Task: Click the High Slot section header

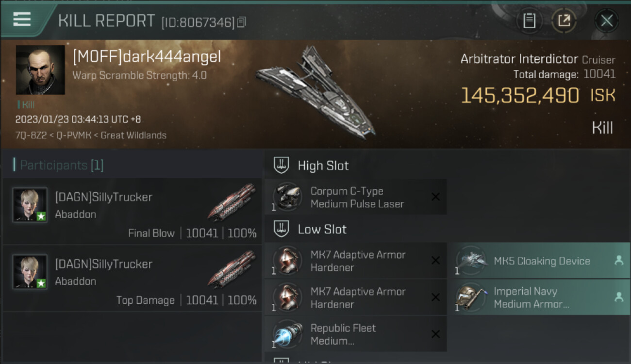Action: pyautogui.click(x=323, y=165)
